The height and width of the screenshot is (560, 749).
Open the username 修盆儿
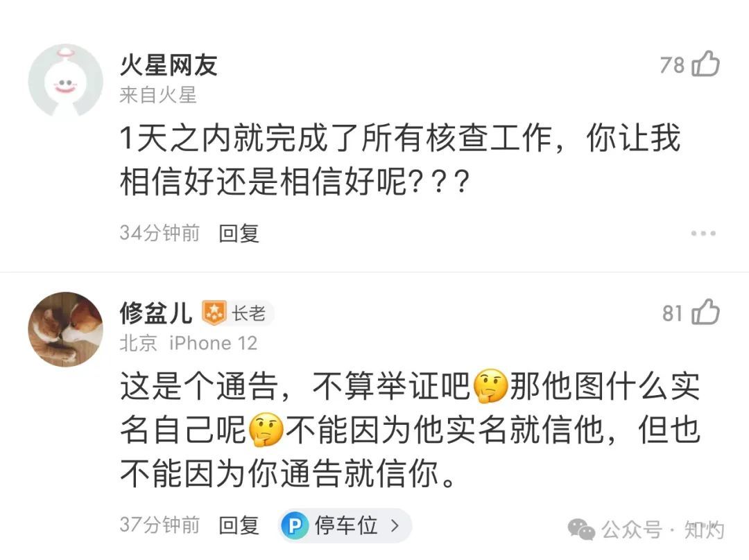155,313
